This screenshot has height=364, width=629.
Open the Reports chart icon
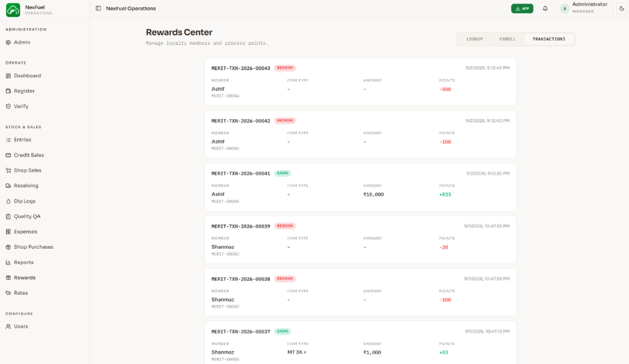(8, 262)
